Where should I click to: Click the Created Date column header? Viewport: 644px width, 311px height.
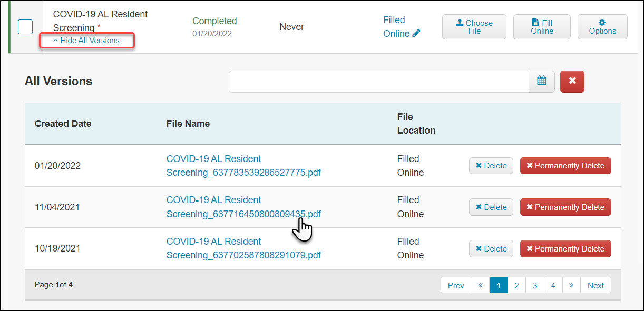point(63,124)
